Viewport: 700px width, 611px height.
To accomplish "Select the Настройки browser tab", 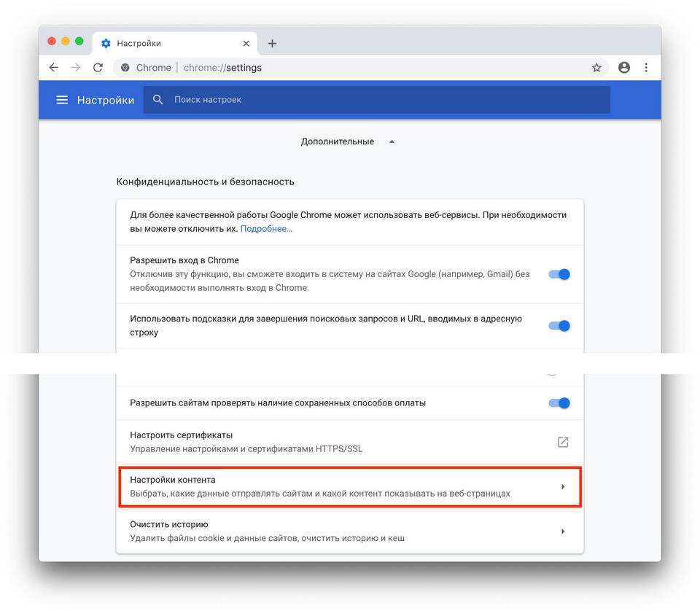I will pos(174,43).
